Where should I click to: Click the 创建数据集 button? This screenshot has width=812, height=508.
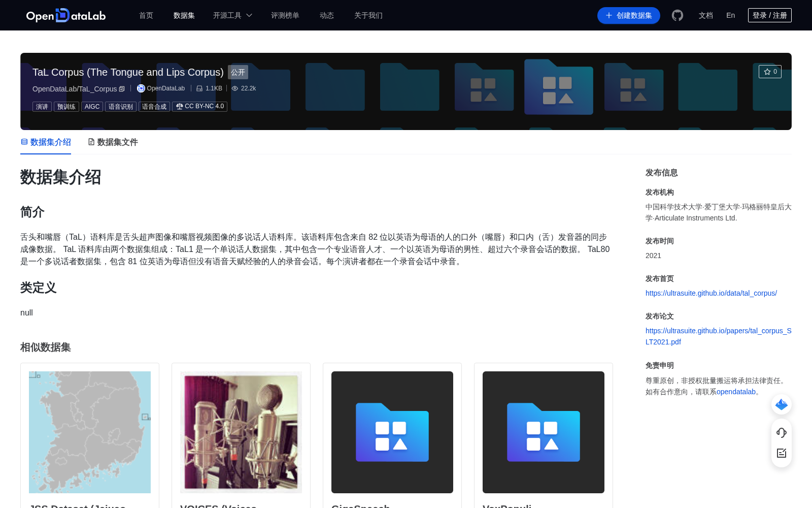[x=629, y=15]
